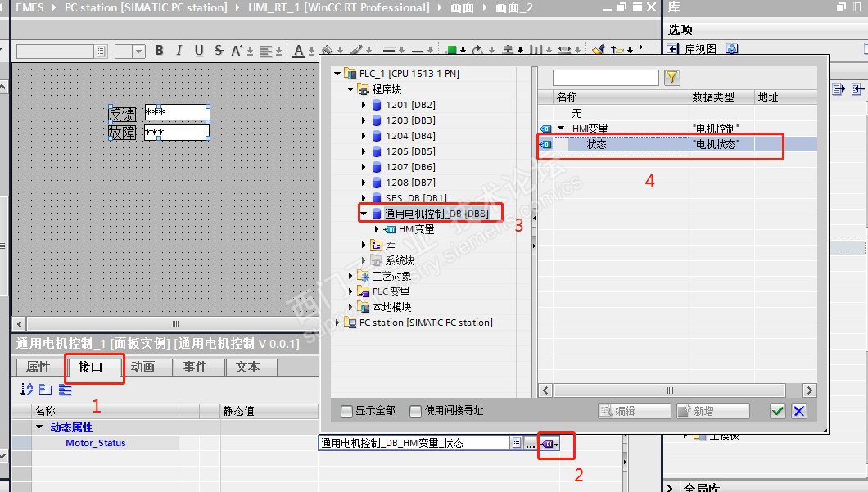
Task: Expand the 工艺对象 folder
Action: [x=350, y=276]
